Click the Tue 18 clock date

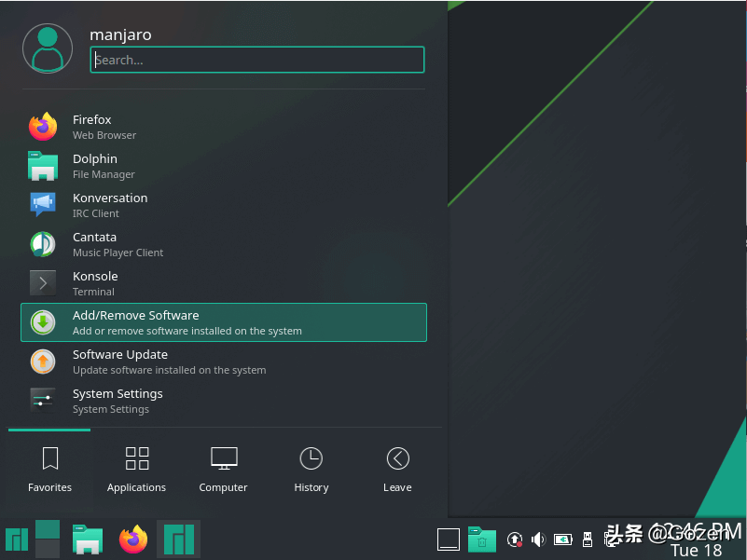tap(696, 551)
